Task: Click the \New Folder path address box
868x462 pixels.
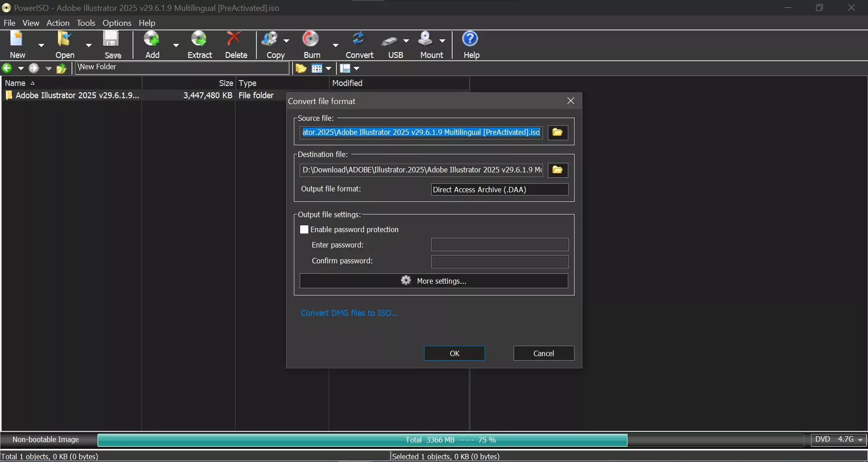Action: point(182,67)
